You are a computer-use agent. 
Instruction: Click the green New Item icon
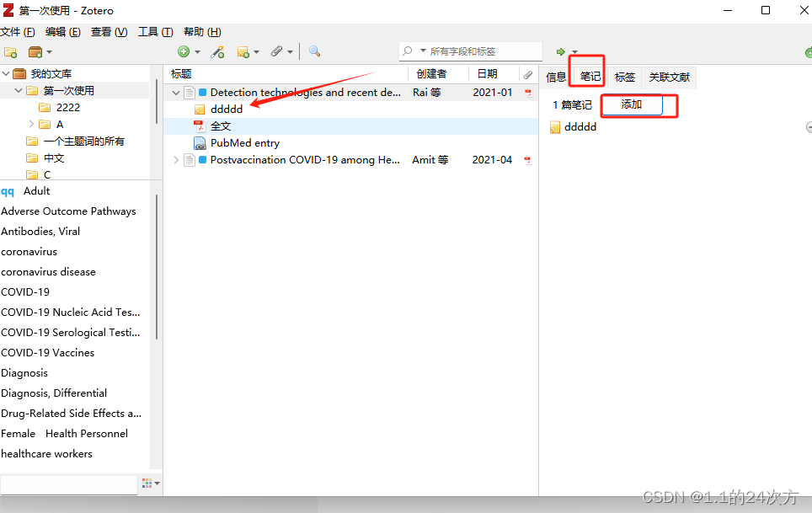pyautogui.click(x=184, y=51)
